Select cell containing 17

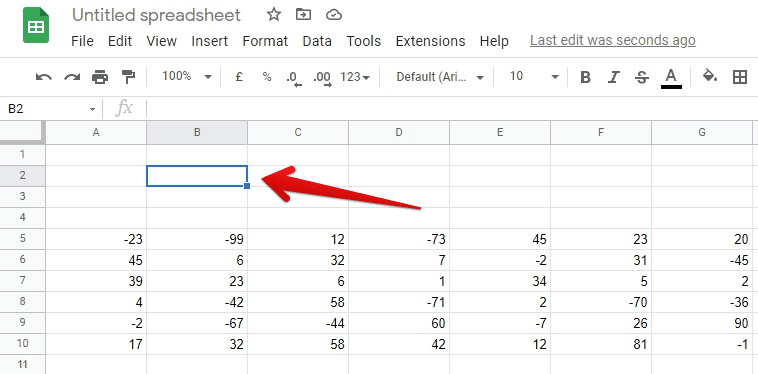tap(96, 344)
